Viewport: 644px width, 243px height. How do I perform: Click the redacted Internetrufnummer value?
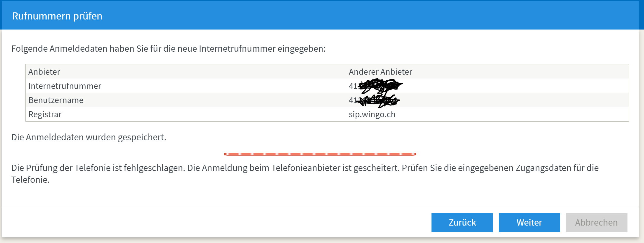375,86
